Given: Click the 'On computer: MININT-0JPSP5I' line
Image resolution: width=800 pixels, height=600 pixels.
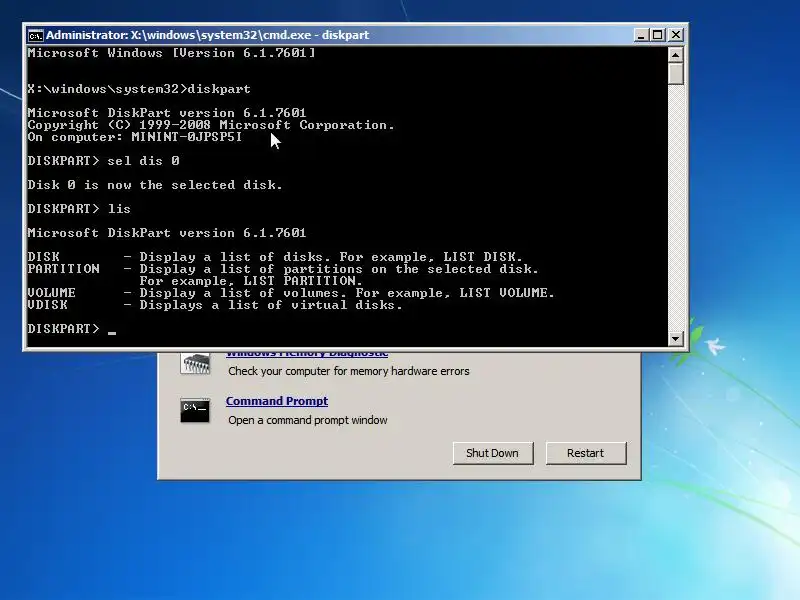Looking at the screenshot, I should [x=135, y=137].
